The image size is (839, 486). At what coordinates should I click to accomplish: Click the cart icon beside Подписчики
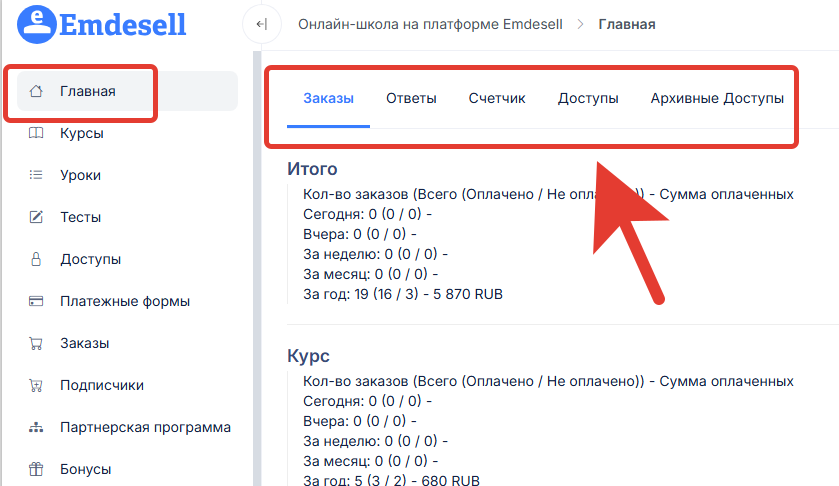(36, 385)
